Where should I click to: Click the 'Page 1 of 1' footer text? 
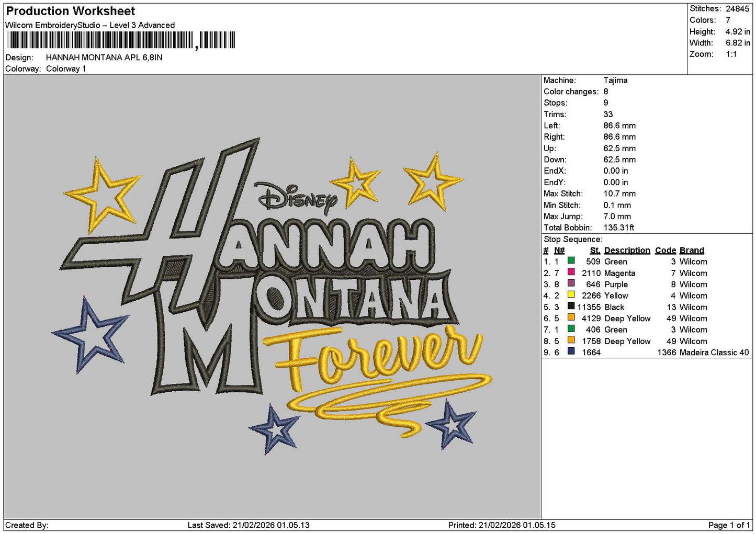coord(729,525)
